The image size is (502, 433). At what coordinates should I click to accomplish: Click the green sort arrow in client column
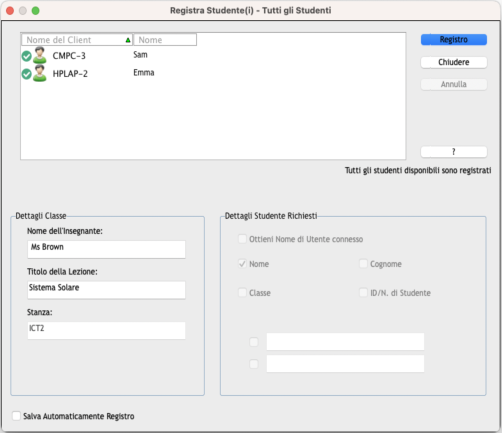pos(128,40)
